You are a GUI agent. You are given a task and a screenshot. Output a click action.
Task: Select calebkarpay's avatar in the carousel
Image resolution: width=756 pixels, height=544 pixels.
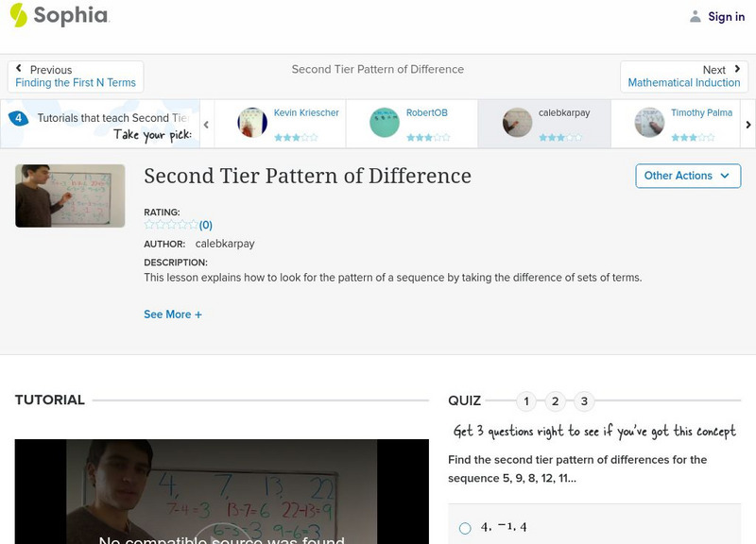tap(516, 123)
